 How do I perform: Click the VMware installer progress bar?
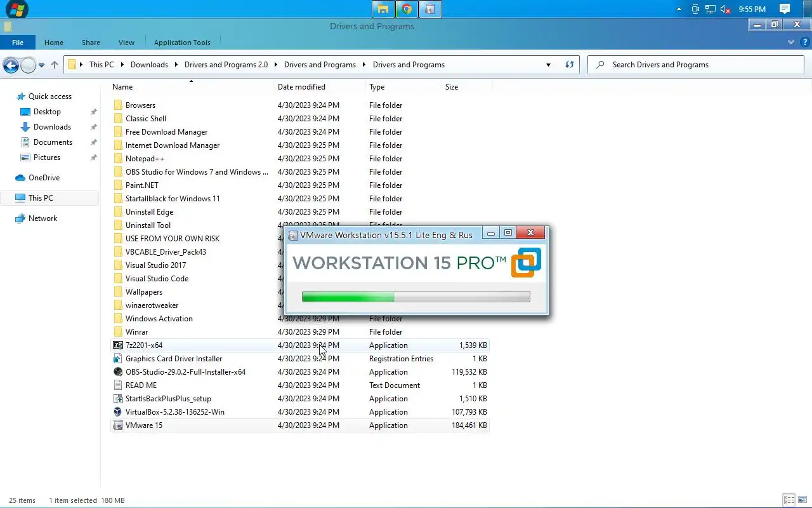(x=416, y=297)
